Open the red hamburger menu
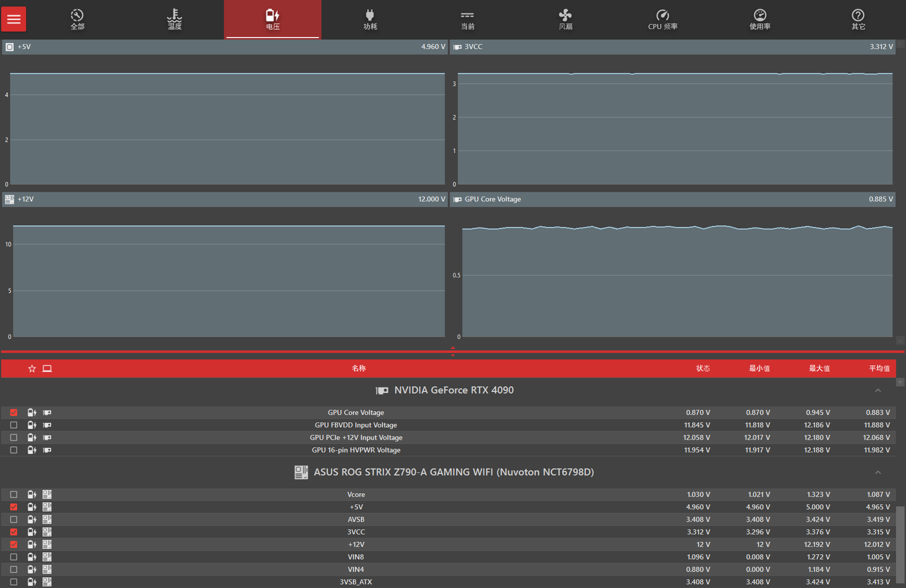 (x=14, y=19)
